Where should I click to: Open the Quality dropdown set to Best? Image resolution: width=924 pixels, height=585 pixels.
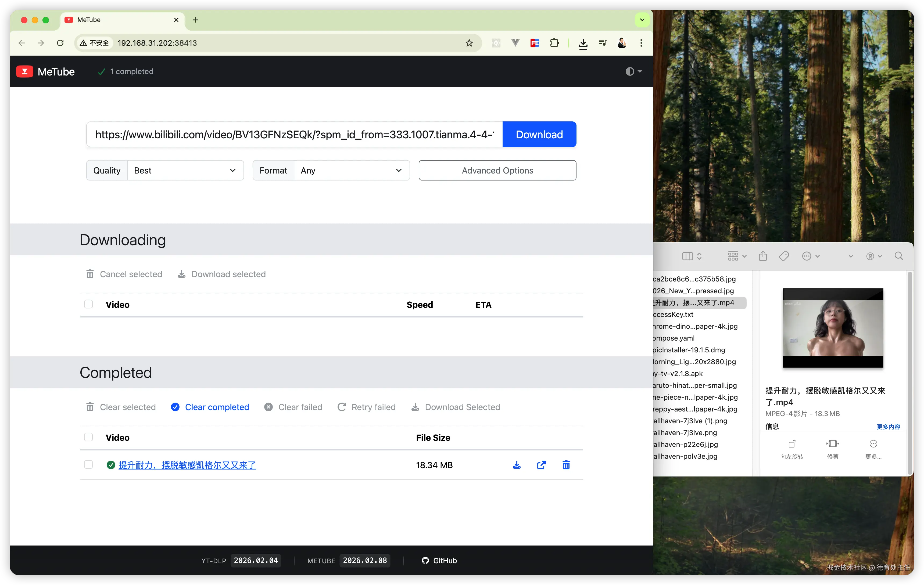(x=185, y=170)
